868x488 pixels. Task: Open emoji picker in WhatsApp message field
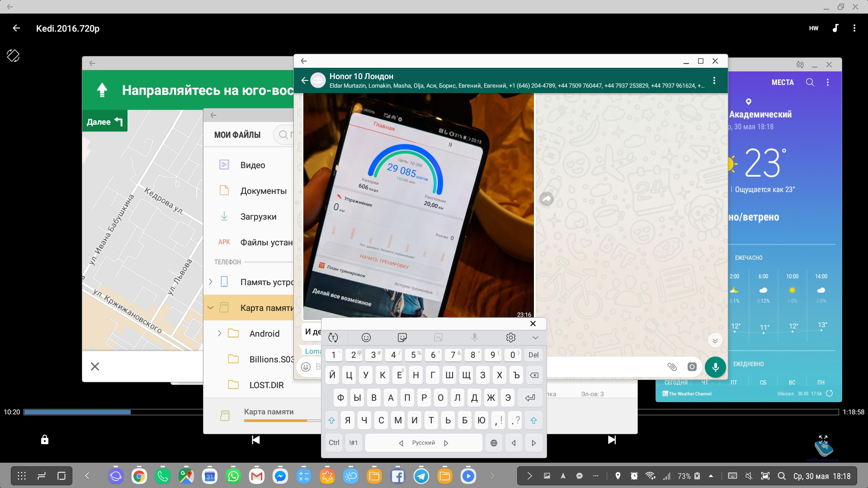coord(306,367)
